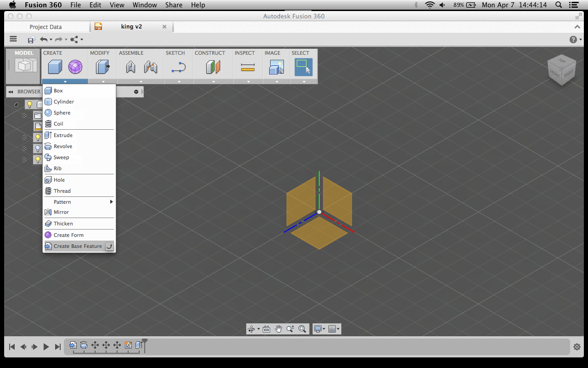588x368 pixels.
Task: Toggle the dimmed blue lightbulb in browser
Action: point(38,149)
